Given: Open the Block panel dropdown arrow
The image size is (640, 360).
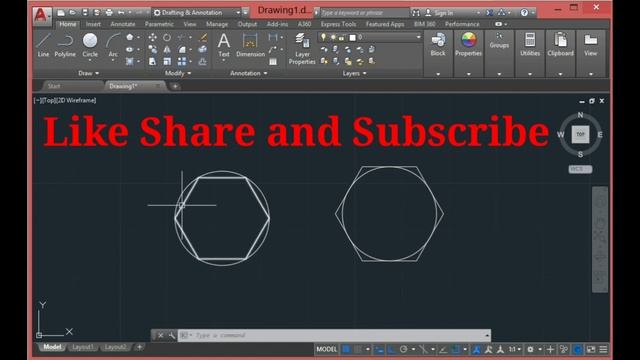Looking at the screenshot, I should (438, 74).
